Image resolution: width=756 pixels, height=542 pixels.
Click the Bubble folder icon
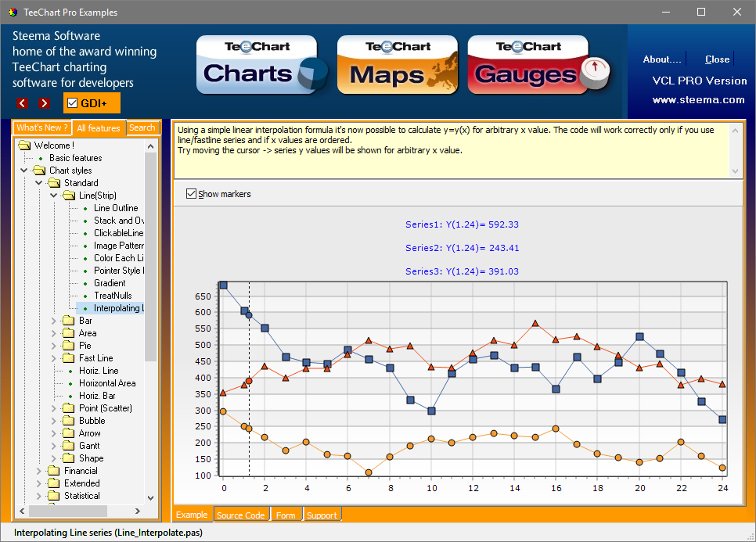(69, 421)
